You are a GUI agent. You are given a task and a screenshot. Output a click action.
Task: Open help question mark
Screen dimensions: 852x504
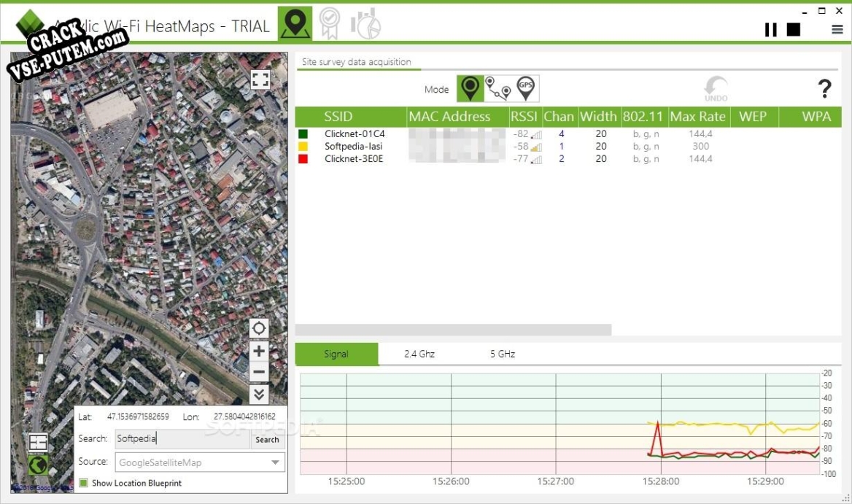[x=824, y=88]
